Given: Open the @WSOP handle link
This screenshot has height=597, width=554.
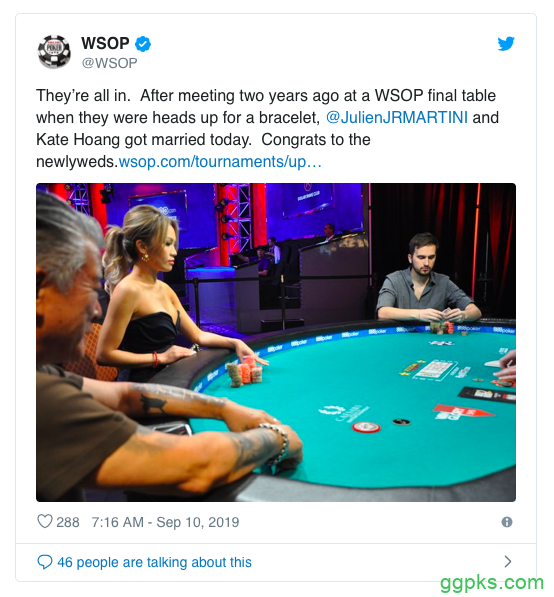Looking at the screenshot, I should tap(110, 63).
